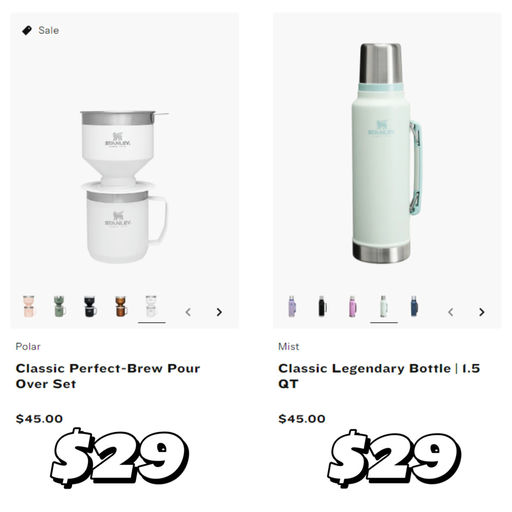
Task: Select the pink pour over set swatch
Action: tap(29, 306)
